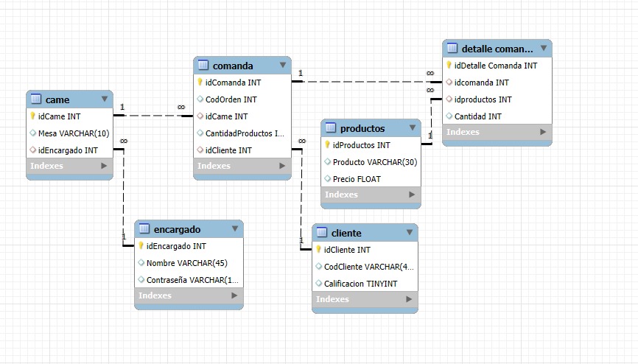Click the table icon in detalle comanda header
Image resolution: width=638 pixels, height=364 pixels.
pos(452,49)
